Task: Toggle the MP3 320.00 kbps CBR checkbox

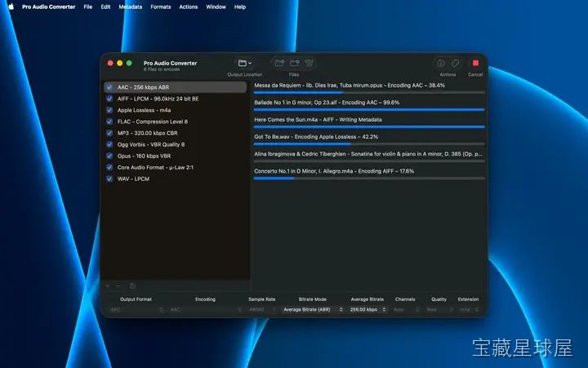Action: (x=109, y=133)
